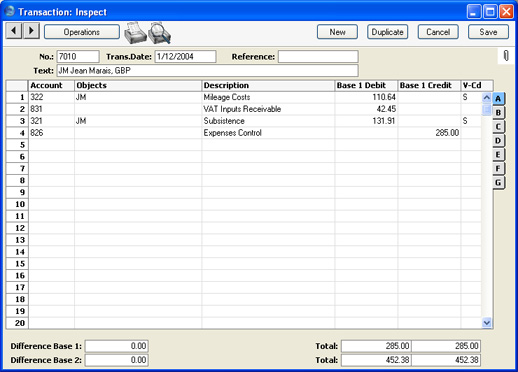Image resolution: width=518 pixels, height=372 pixels.
Task: Go to the next record with the right arrow
Action: click(x=31, y=31)
